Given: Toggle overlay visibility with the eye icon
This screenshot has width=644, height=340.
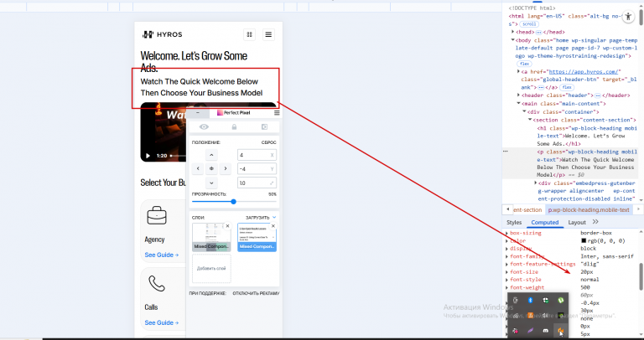Looking at the screenshot, I should 204,127.
